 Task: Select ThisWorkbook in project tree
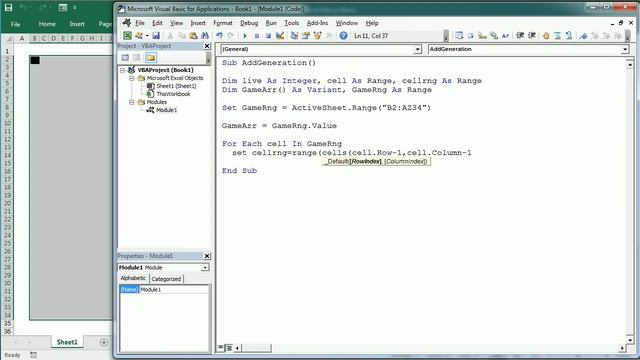(173, 94)
